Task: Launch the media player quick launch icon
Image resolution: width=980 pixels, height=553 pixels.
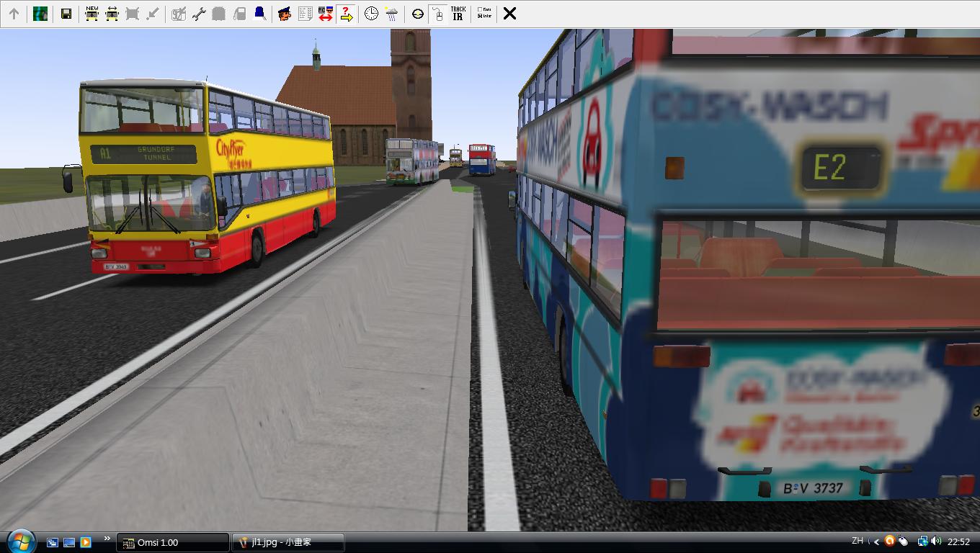Action: click(85, 542)
